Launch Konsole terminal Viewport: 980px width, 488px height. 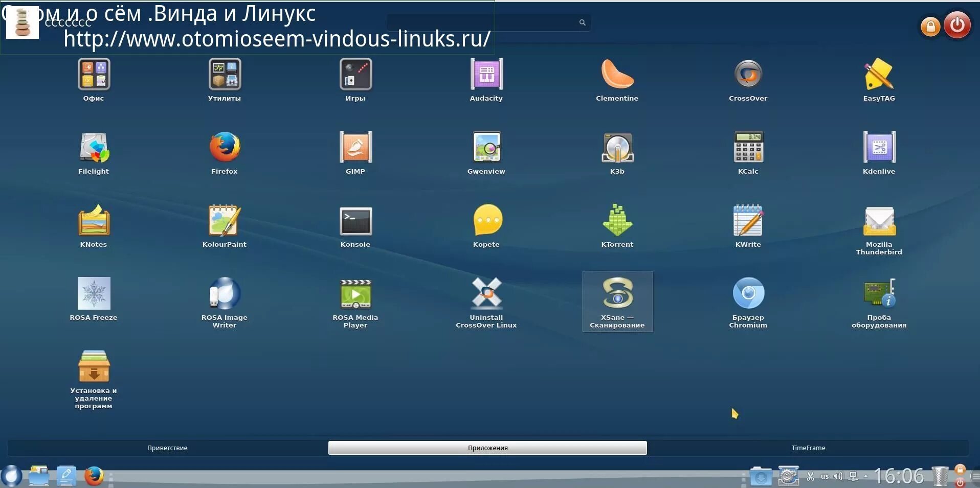coord(355,226)
